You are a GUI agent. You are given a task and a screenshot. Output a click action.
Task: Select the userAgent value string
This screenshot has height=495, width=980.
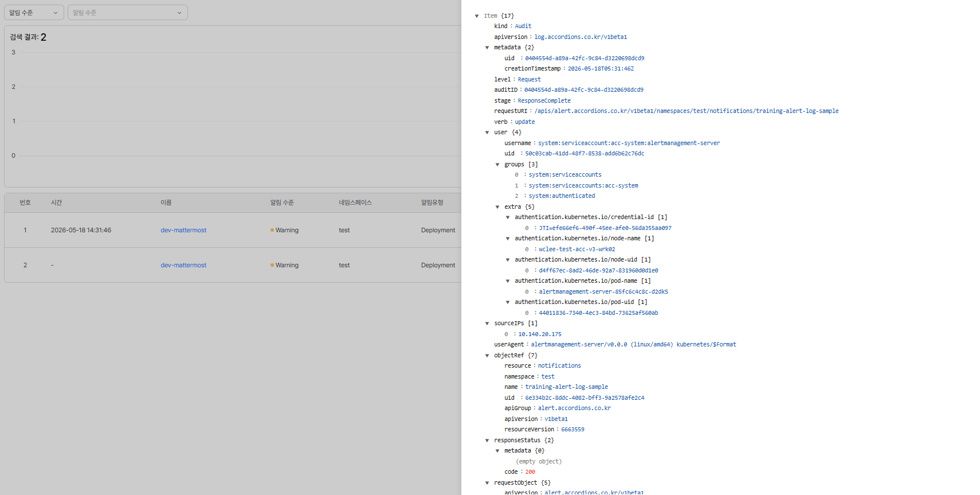[633, 345]
